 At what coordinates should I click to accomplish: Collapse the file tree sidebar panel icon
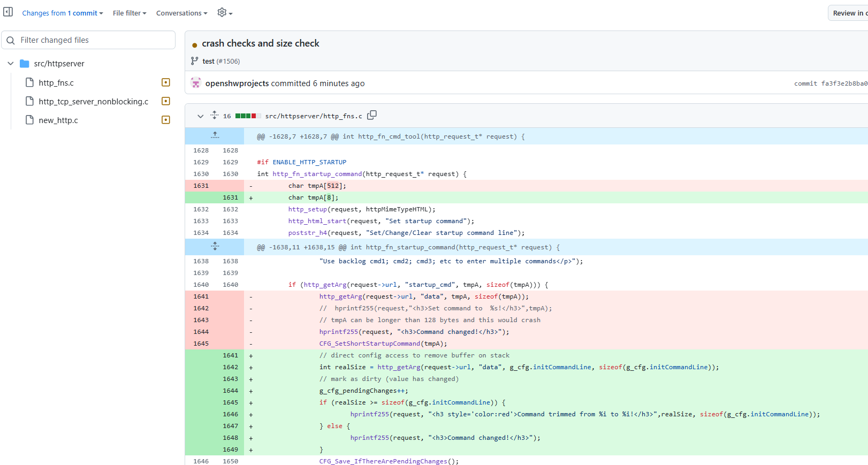pos(8,12)
